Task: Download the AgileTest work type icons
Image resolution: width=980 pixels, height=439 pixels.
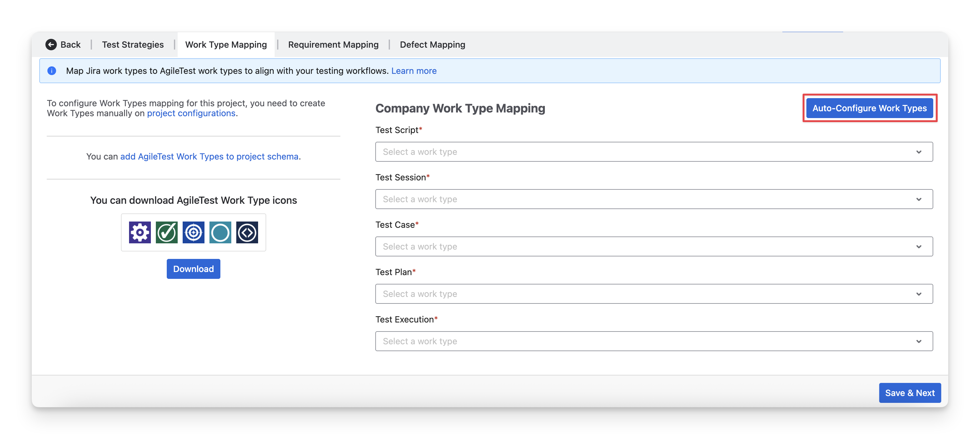Action: pyautogui.click(x=193, y=269)
